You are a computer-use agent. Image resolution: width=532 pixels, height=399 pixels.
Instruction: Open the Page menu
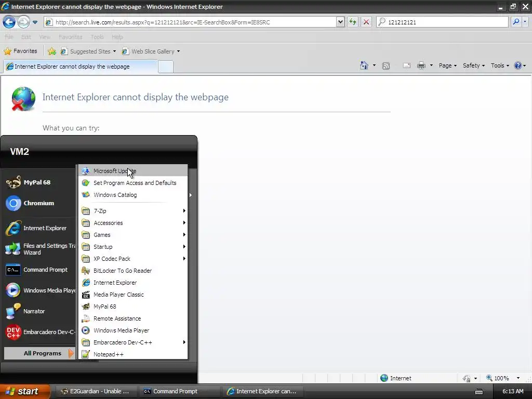tap(447, 65)
